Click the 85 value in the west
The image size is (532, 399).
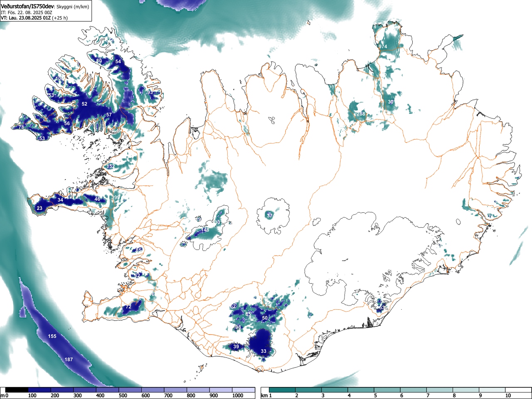pos(139,250)
